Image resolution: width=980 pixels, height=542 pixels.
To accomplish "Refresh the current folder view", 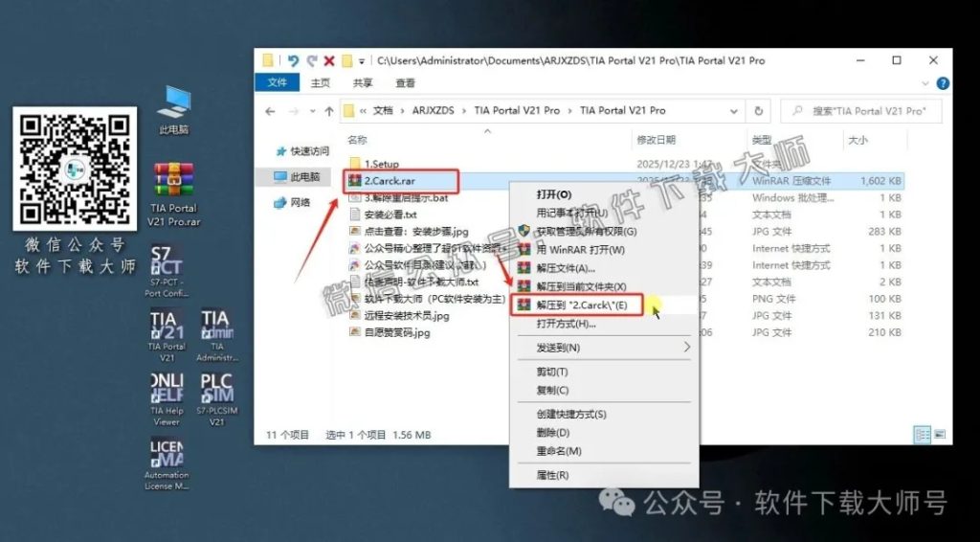I will (x=758, y=111).
